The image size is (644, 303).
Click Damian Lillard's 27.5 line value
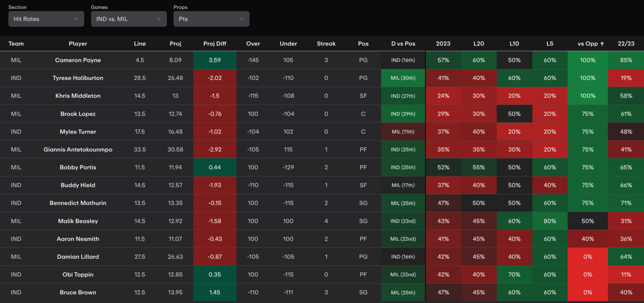140,257
